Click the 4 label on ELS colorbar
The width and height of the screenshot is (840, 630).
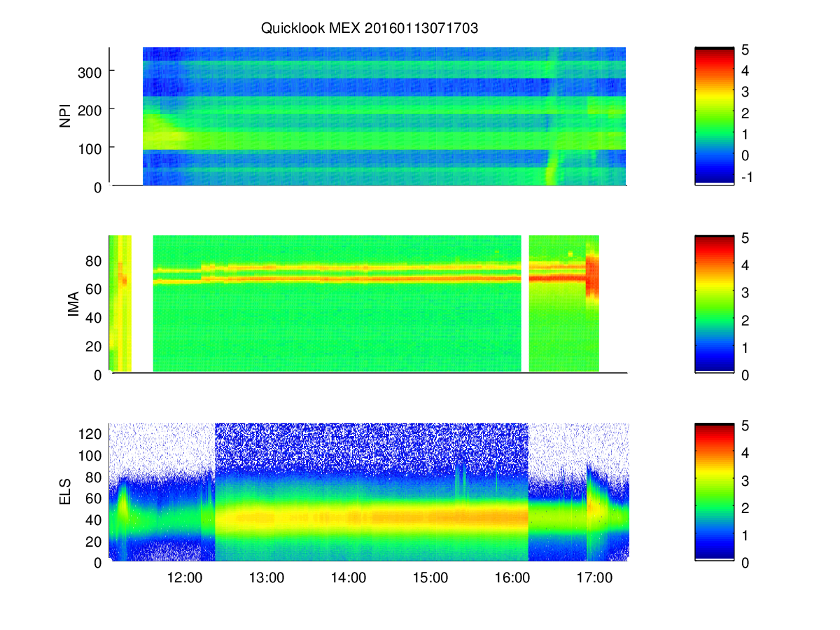coord(745,453)
